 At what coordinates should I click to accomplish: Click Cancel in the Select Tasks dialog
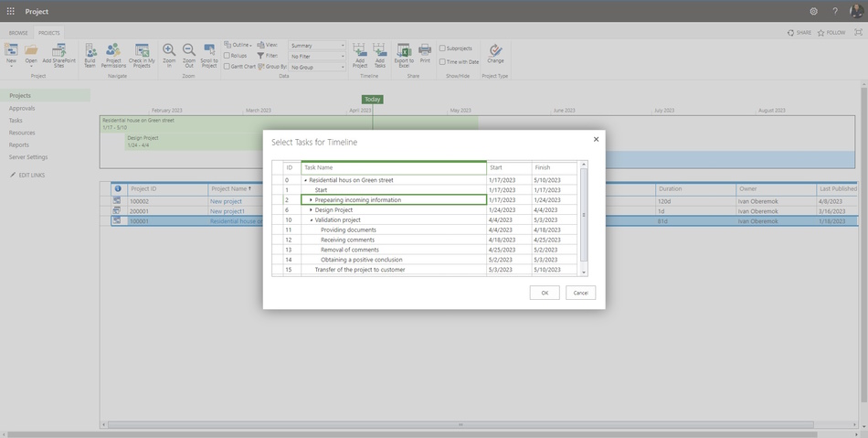pyautogui.click(x=581, y=293)
